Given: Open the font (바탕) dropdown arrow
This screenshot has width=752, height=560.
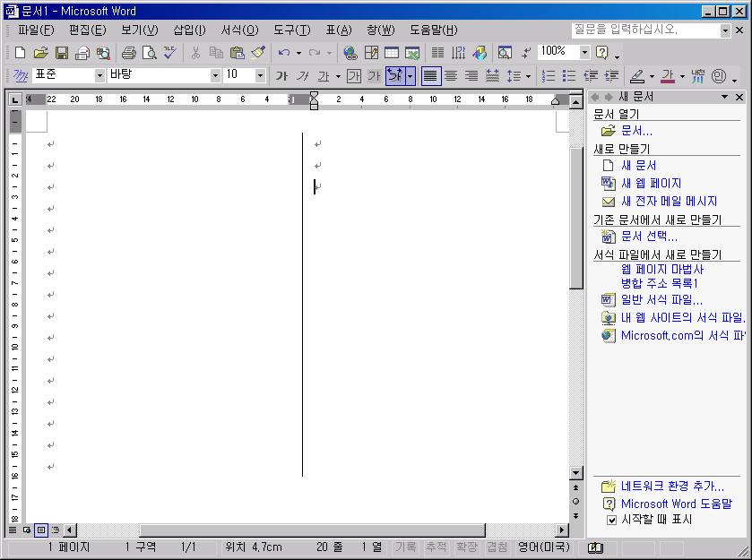Looking at the screenshot, I should point(215,75).
